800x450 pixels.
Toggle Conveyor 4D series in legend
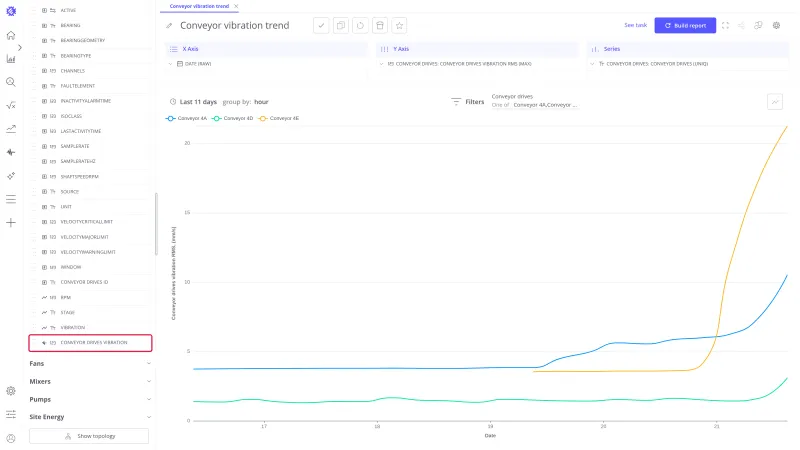pos(233,118)
